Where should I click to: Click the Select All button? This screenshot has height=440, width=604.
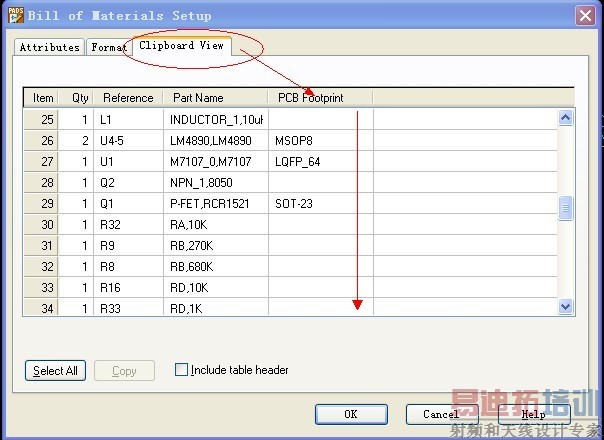click(55, 371)
